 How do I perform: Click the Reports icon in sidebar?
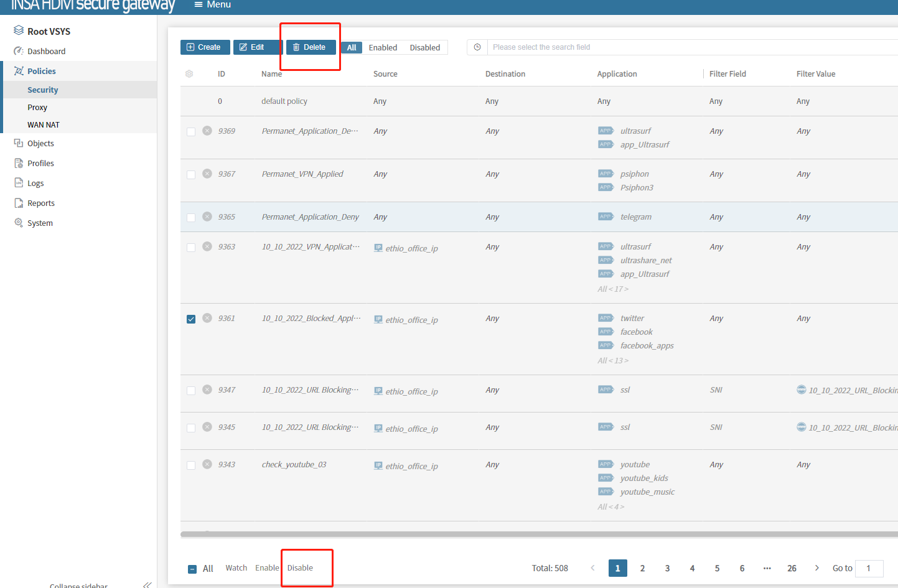(x=19, y=203)
